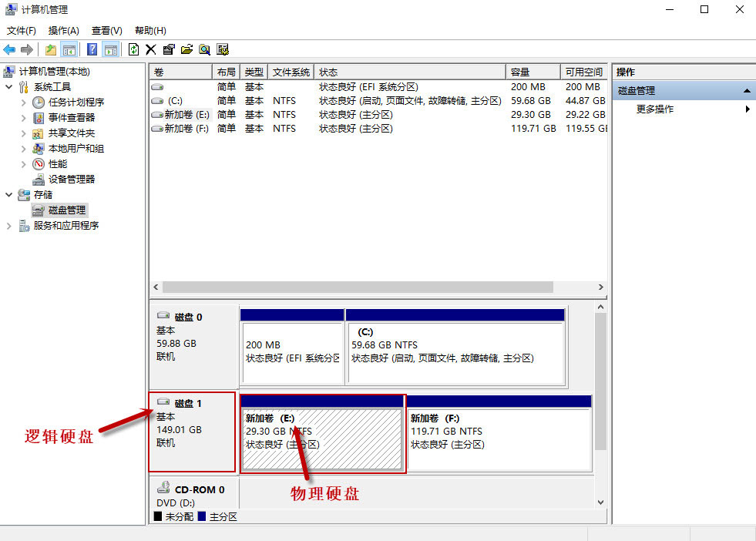
Task: Click the open folder toolbar icon
Action: (x=186, y=49)
